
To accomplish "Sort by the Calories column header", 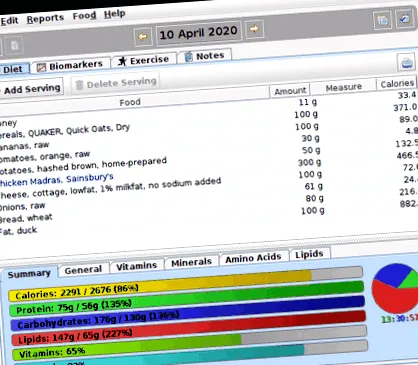I will tap(397, 84).
